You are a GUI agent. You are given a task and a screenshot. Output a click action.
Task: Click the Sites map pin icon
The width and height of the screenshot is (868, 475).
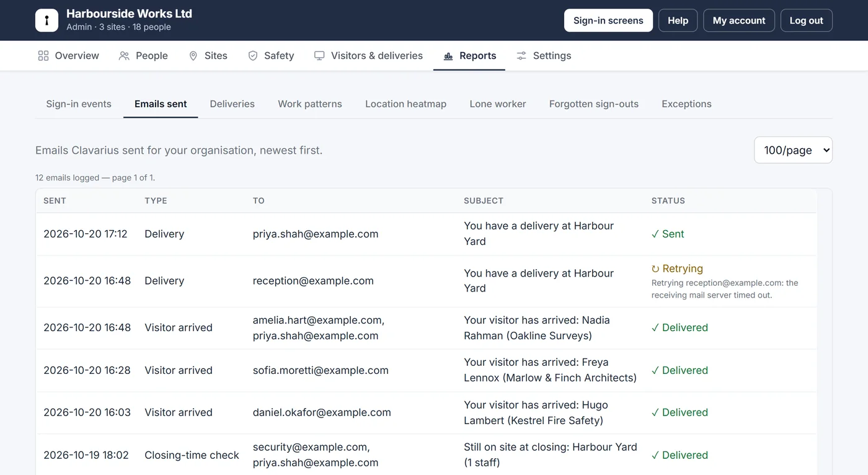[193, 56]
